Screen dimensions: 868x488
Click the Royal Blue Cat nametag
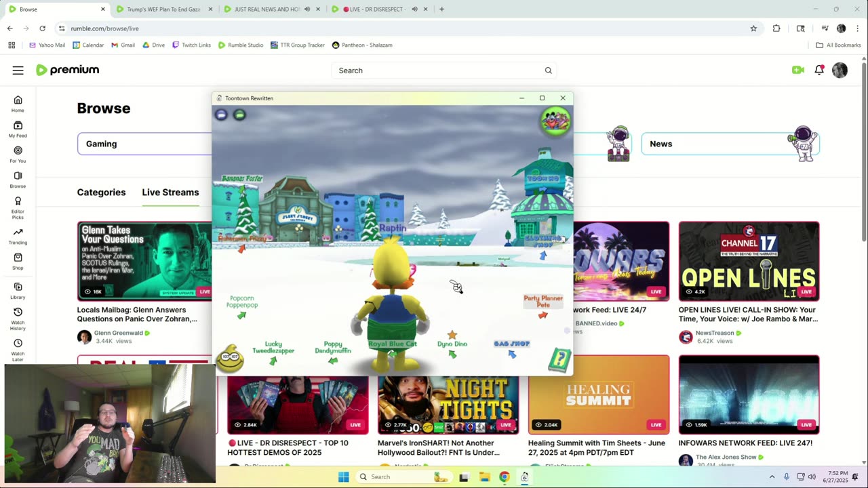[x=393, y=344]
